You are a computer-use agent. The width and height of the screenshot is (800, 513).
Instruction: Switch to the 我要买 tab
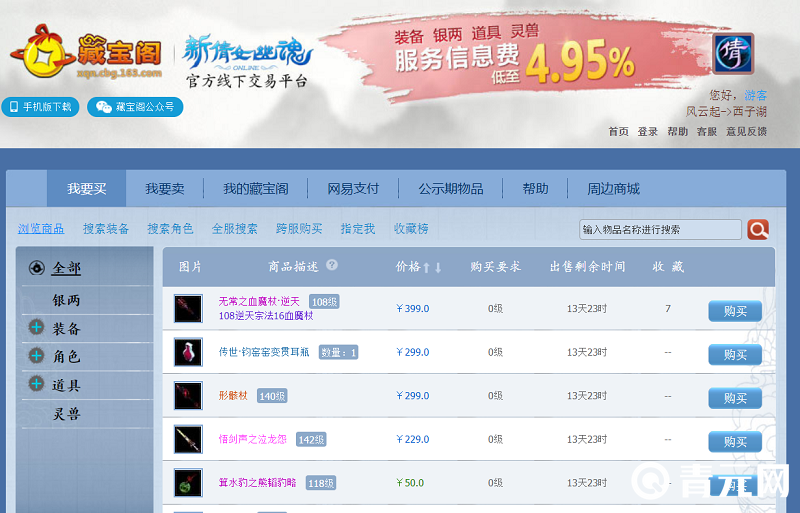click(86, 188)
